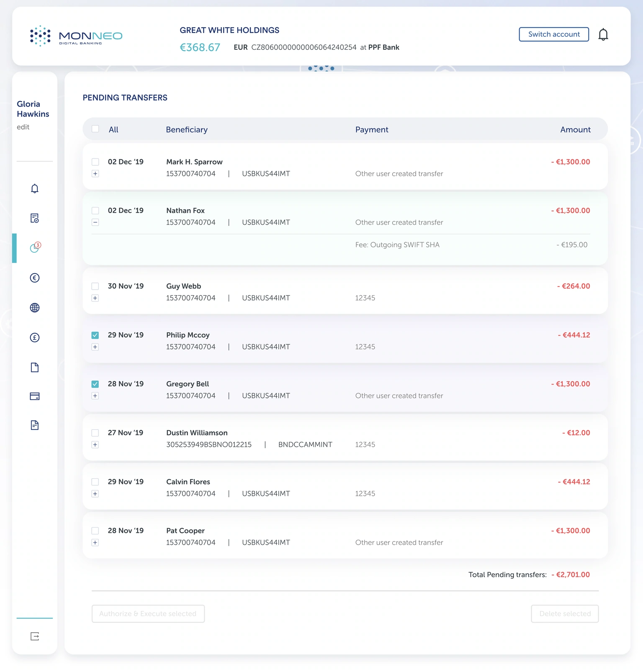Check the Nathan Fox transfer checkbox

click(x=95, y=210)
